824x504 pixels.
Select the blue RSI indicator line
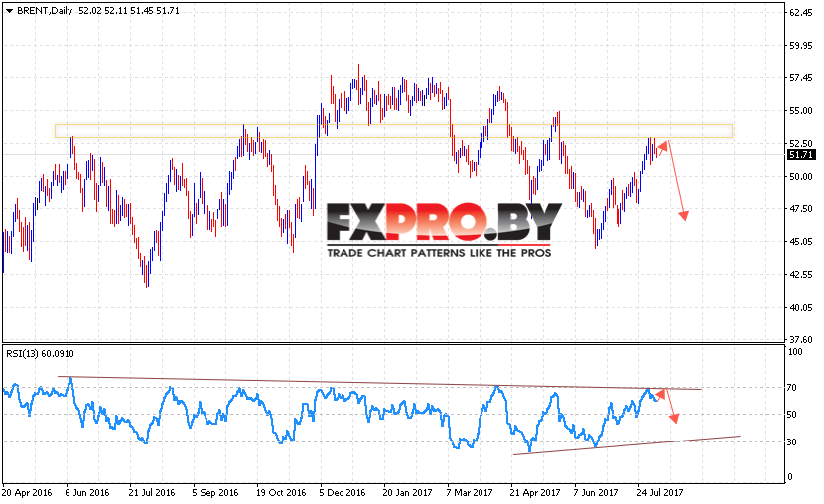(x=331, y=415)
